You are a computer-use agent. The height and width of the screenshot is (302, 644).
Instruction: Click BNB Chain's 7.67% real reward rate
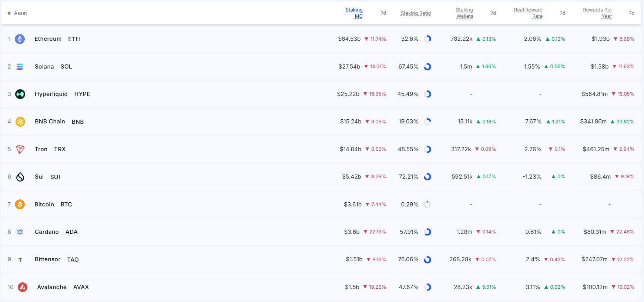tap(533, 122)
